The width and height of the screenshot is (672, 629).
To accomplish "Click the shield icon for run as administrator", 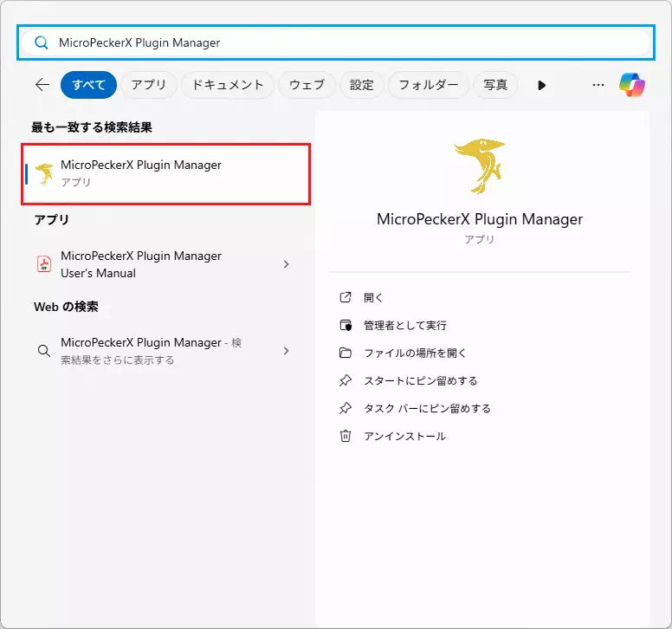I will [346, 325].
